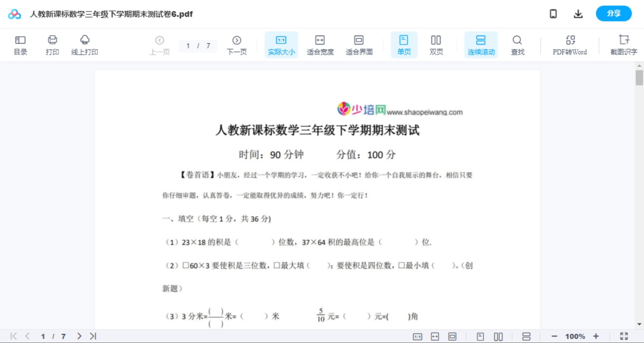This screenshot has height=343, width=644.
Task: Open the 目录 table of contents panel
Action: [x=20, y=44]
